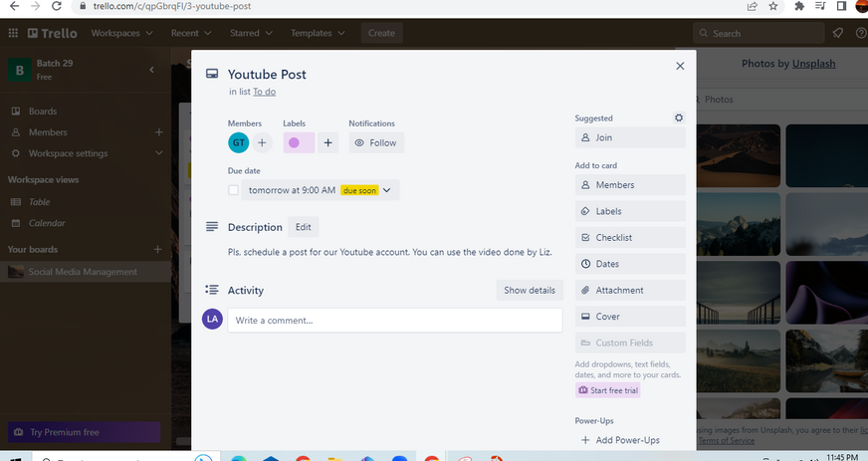The height and width of the screenshot is (461, 868).
Task: Join the card via Suggested Join
Action: point(630,137)
